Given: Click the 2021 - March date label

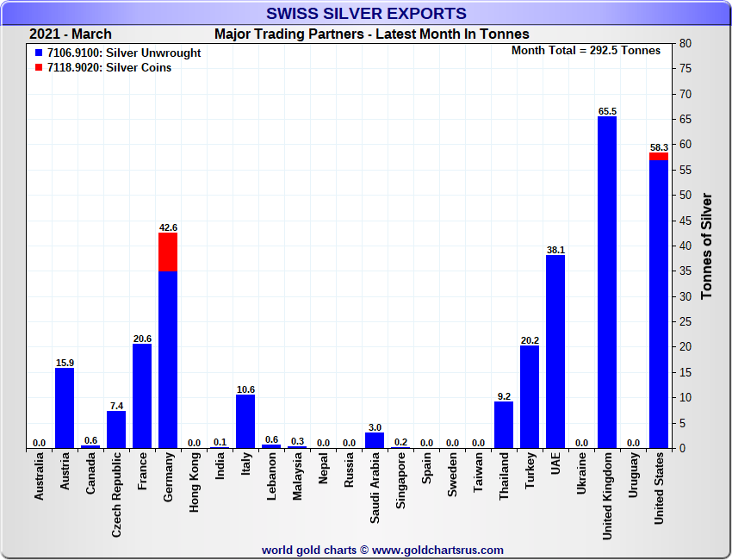Looking at the screenshot, I should click(x=71, y=34).
